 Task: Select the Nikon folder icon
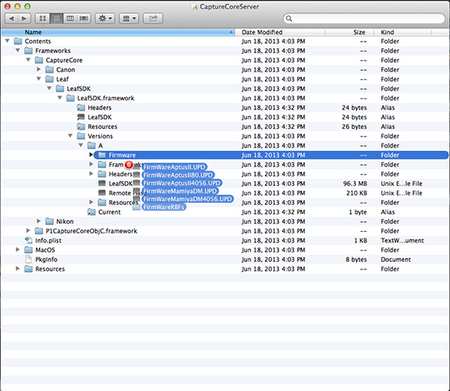50,221
